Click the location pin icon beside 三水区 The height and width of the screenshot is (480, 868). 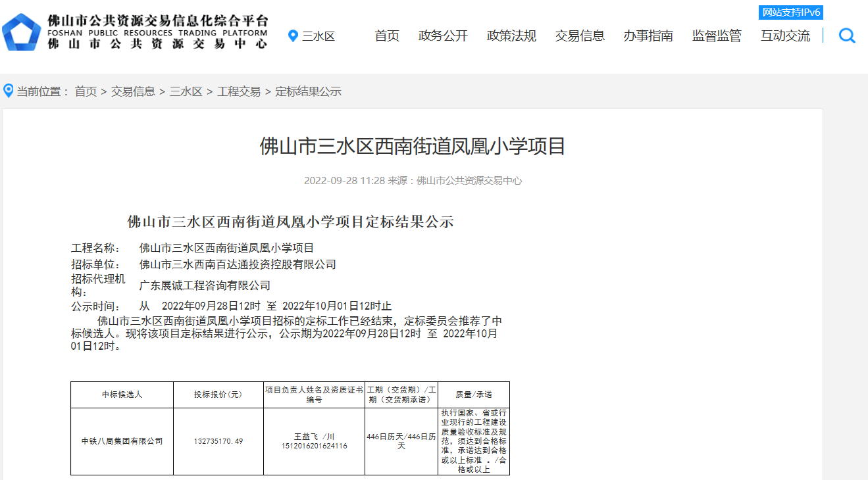292,36
